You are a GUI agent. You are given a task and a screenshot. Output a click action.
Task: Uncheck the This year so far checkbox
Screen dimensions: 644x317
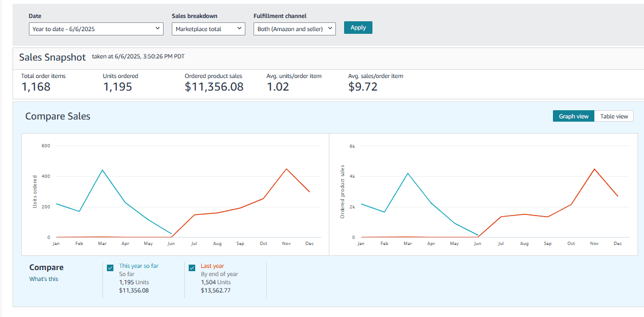(x=110, y=268)
